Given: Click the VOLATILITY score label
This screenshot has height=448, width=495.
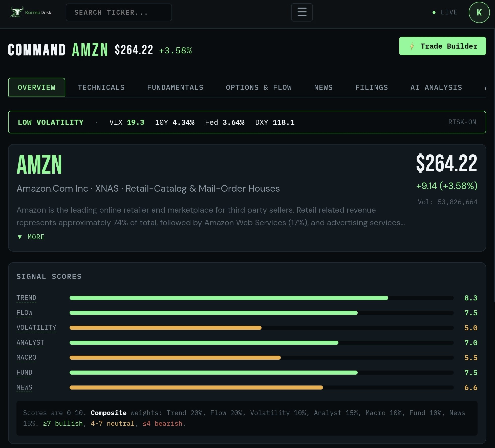Looking at the screenshot, I should click(x=36, y=328).
